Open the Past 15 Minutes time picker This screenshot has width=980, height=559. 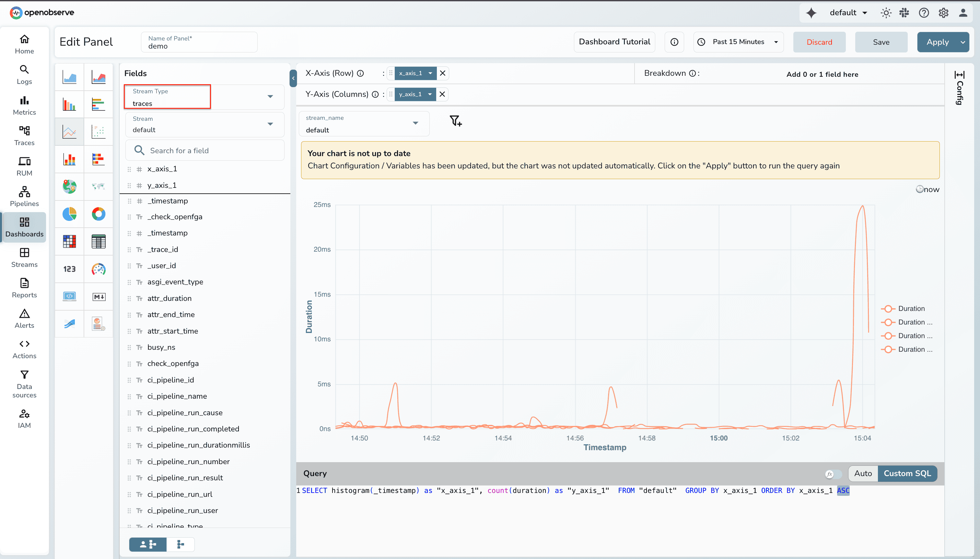click(738, 42)
